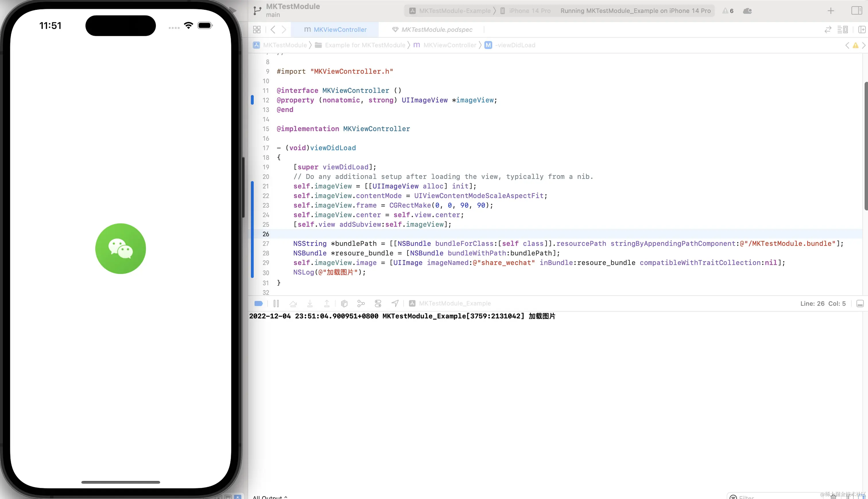868x499 pixels.
Task: Click the Line: 26 Col: 5 indicator
Action: point(823,304)
